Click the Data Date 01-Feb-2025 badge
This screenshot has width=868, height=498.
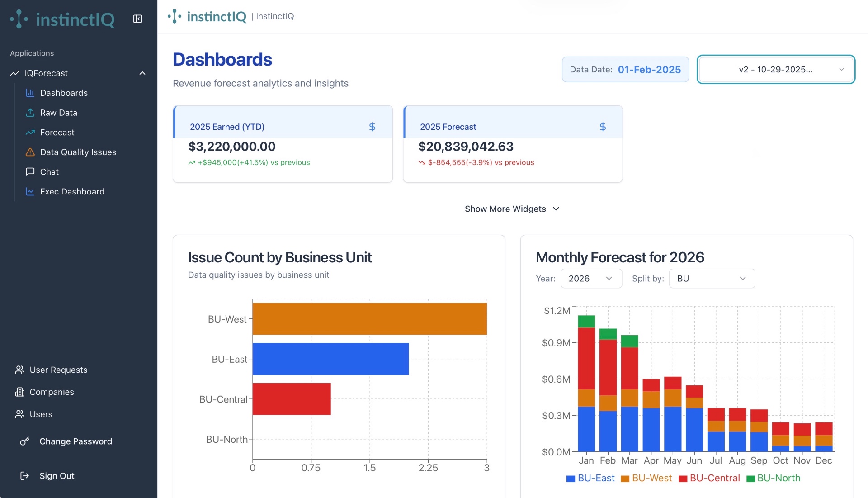(x=625, y=70)
